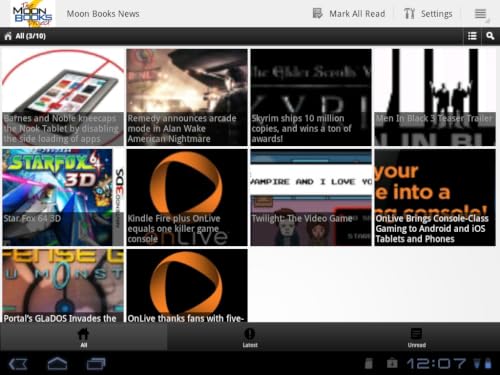Switch to the Unread tab
Image resolution: width=500 pixels, height=375 pixels.
pyautogui.click(x=417, y=337)
